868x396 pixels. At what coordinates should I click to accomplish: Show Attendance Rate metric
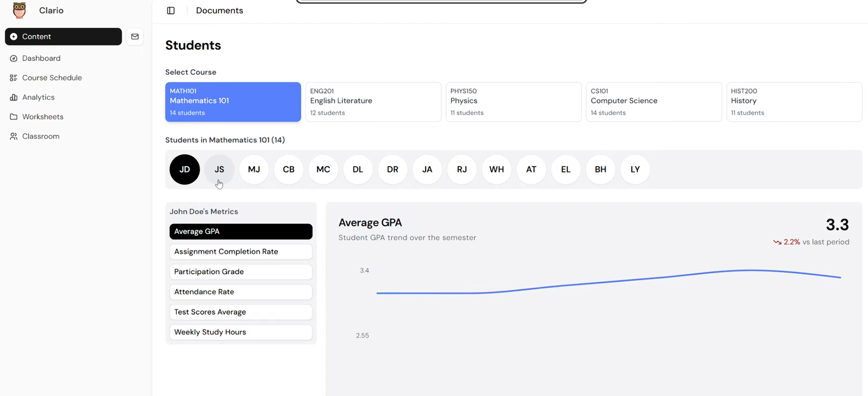click(241, 292)
